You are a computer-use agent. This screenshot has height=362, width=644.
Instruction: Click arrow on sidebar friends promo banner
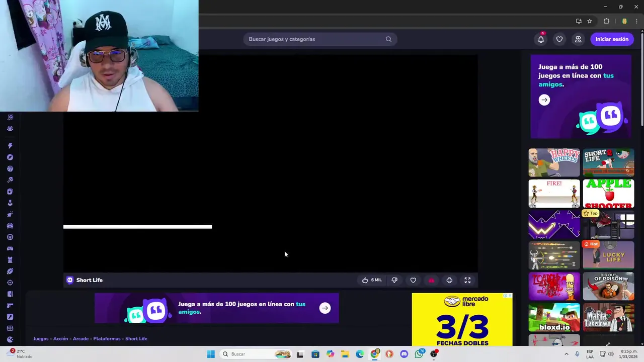(544, 100)
